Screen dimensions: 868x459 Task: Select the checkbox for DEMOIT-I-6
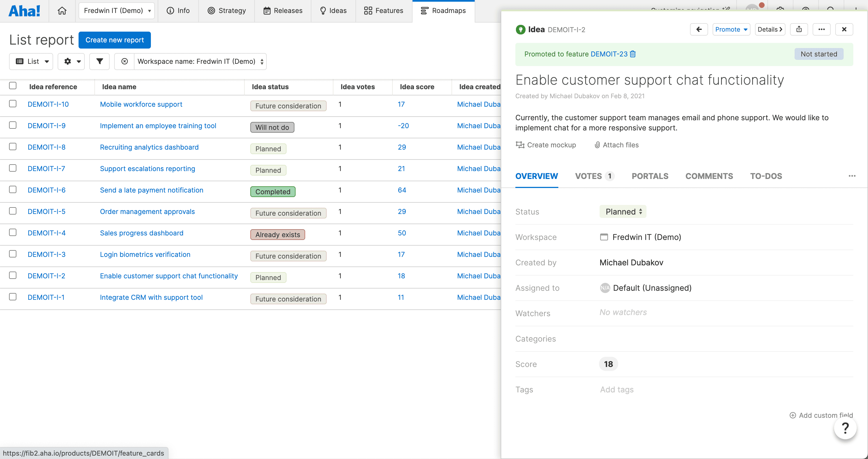13,190
